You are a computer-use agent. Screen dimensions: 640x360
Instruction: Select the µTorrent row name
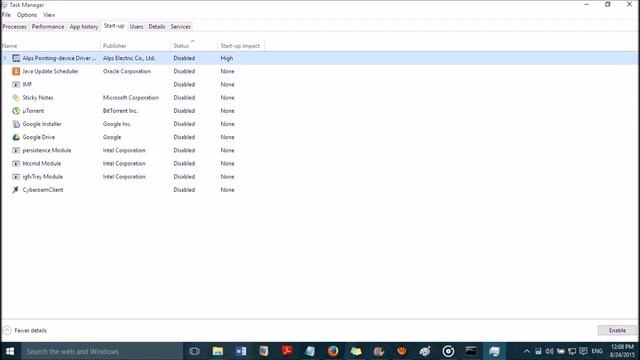[x=33, y=111]
